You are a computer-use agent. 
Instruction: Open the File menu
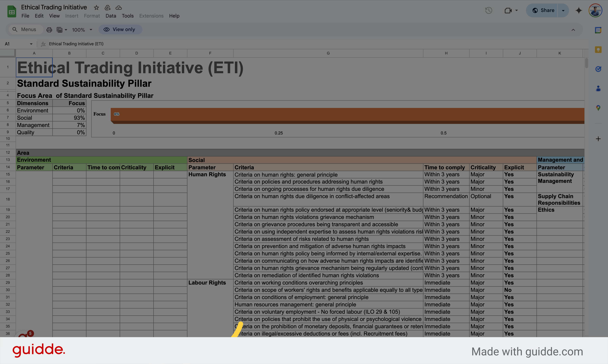click(25, 16)
